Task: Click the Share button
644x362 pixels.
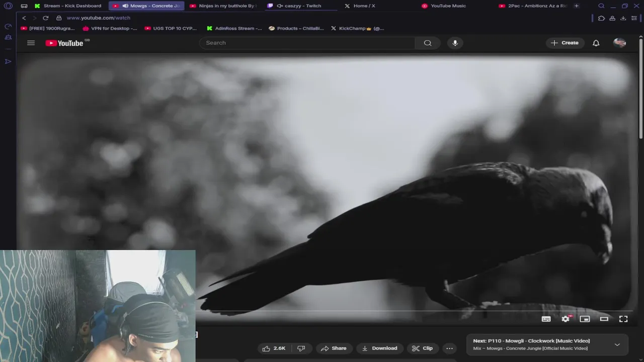Action: tap(334, 348)
